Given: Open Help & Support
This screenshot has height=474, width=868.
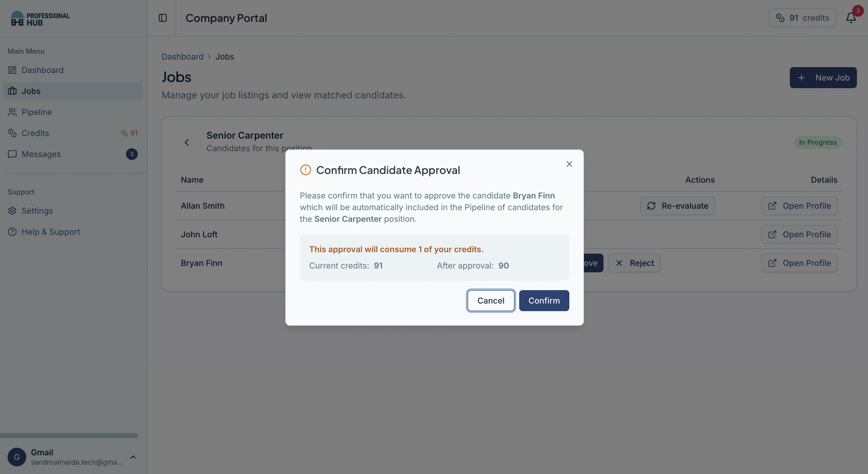Looking at the screenshot, I should tap(50, 232).
